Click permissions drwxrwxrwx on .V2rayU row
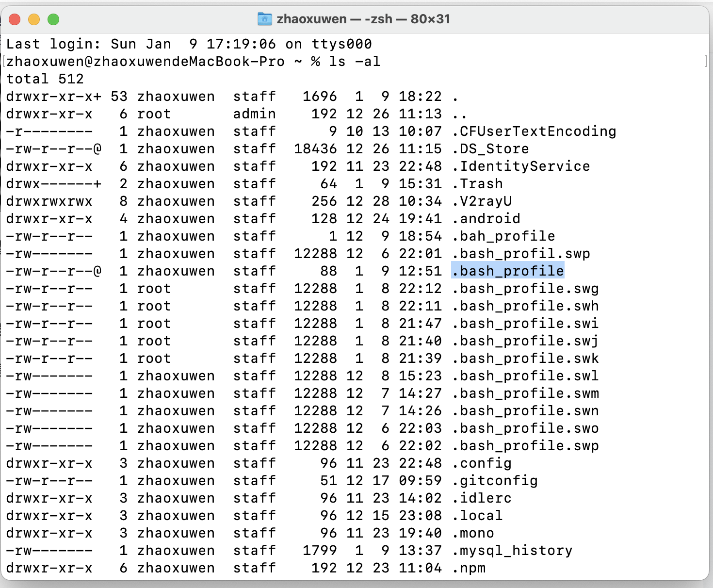The width and height of the screenshot is (713, 588). pyautogui.click(x=49, y=201)
